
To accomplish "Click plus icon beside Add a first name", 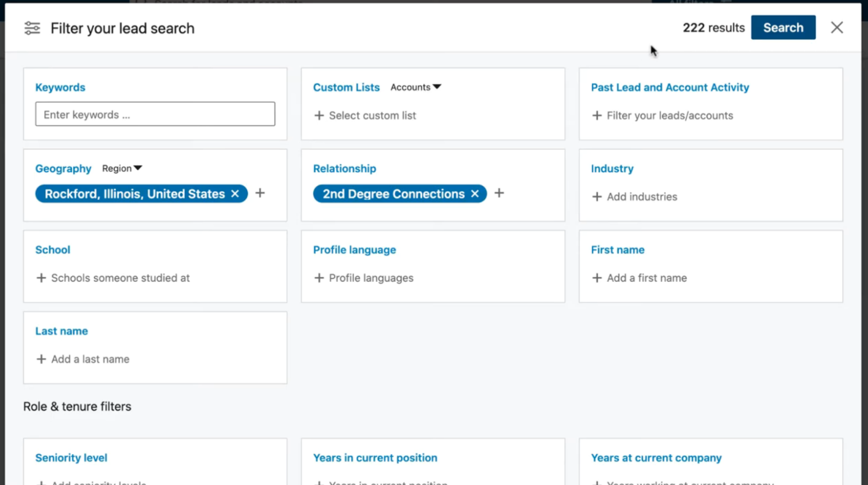I will (x=597, y=278).
